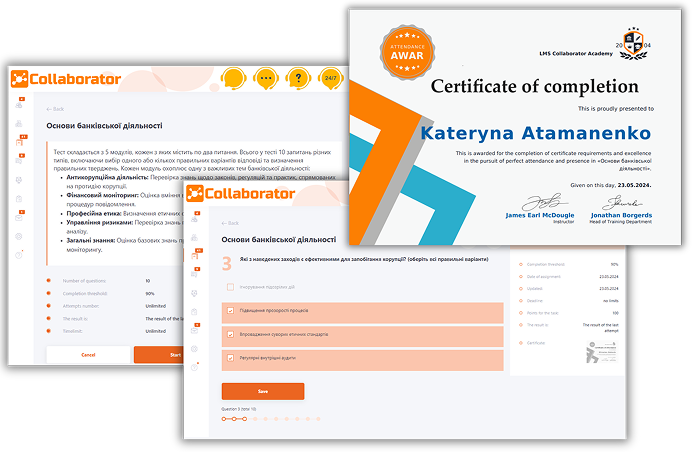Open the yellow question mark help icon
694x453 pixels.
tap(297, 78)
